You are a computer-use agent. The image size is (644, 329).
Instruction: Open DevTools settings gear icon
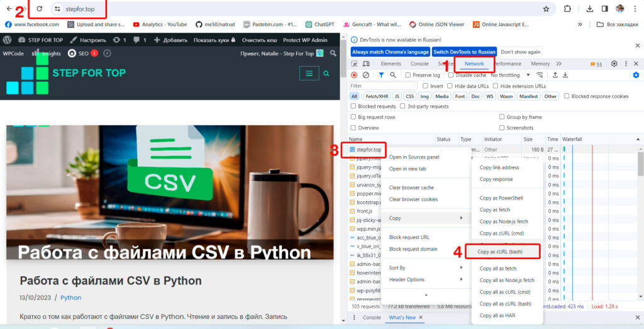614,64
